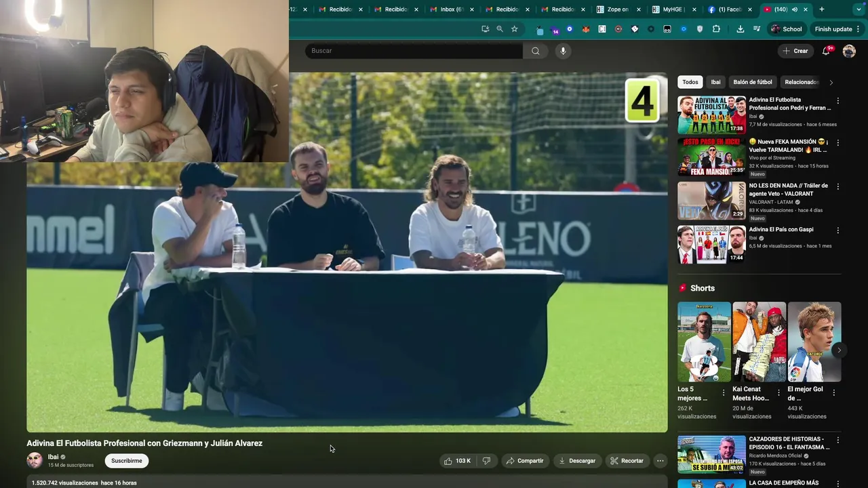
Task: Open the School profile switcher
Action: pos(787,29)
